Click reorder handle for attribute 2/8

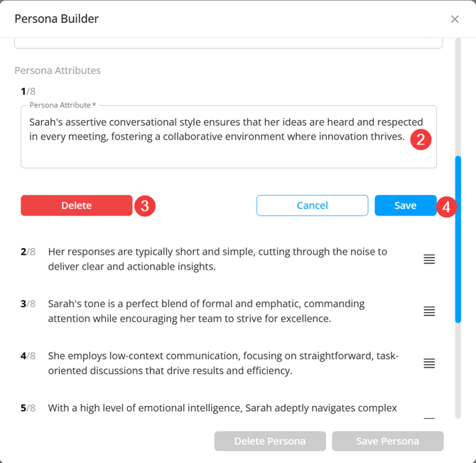(x=429, y=260)
